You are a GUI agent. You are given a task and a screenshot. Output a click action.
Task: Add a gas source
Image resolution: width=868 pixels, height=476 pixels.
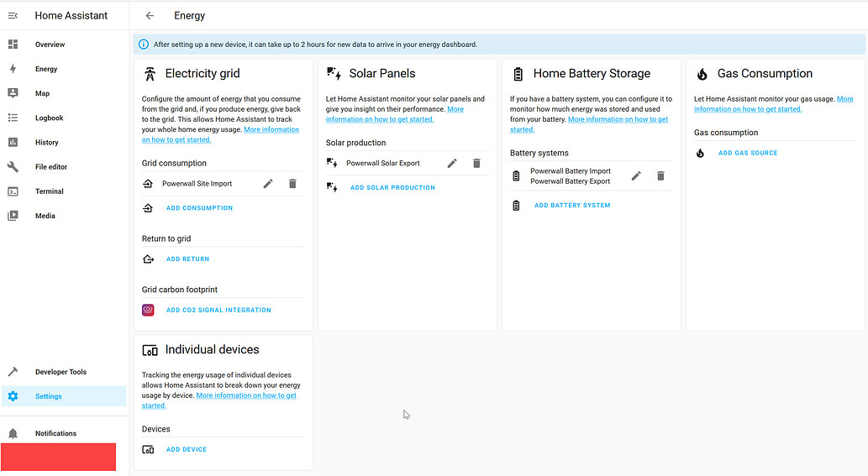click(x=748, y=153)
